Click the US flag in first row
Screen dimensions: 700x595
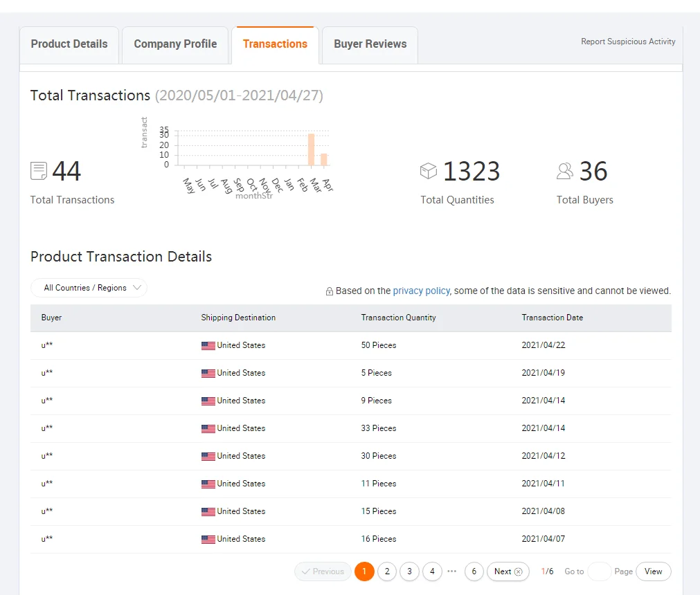pos(208,346)
